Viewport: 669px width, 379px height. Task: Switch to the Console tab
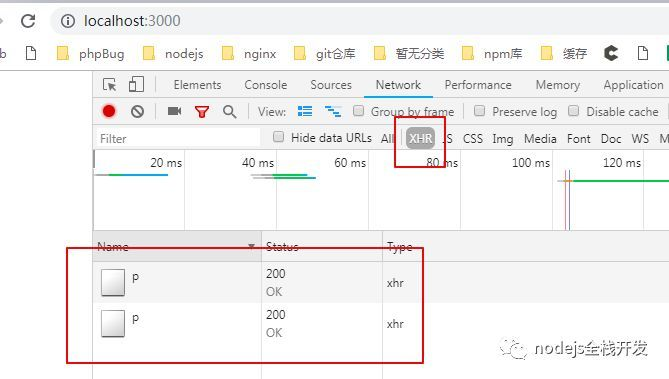[265, 85]
